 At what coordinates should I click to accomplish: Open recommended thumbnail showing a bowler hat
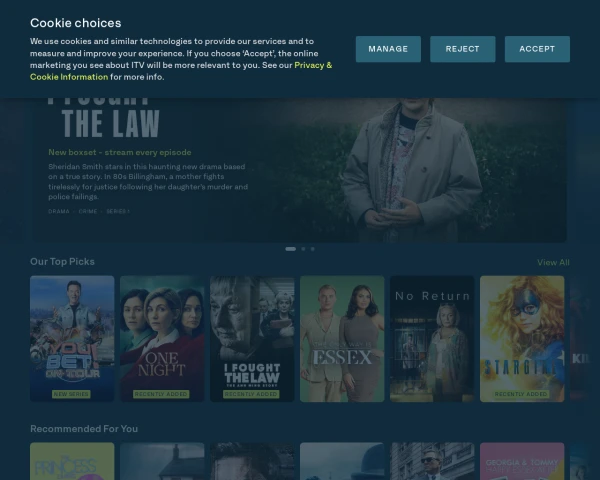342,461
